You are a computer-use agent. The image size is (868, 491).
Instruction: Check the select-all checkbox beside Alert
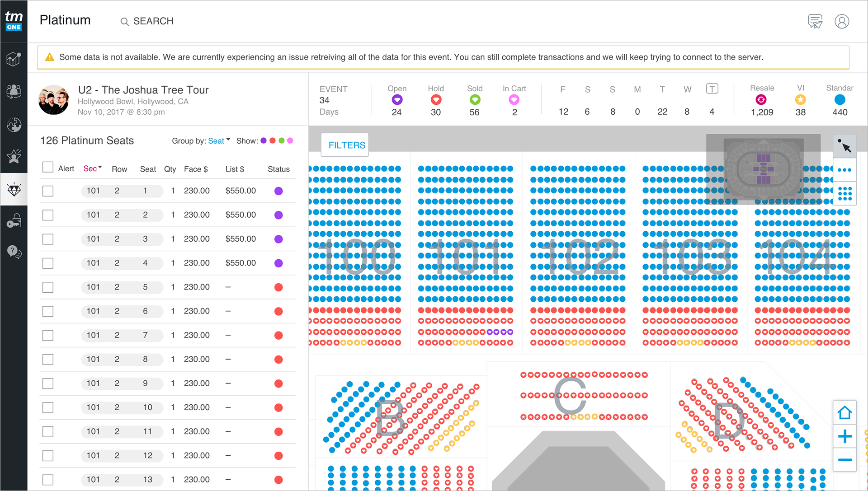coord(48,167)
